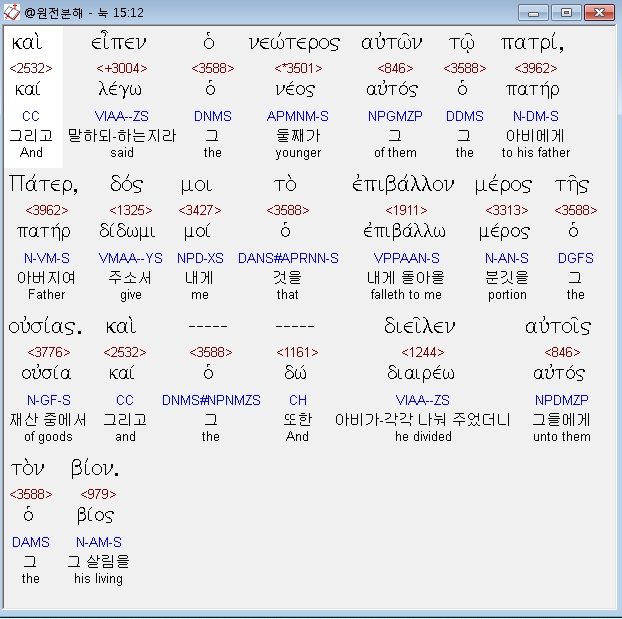Click morphology code VIAA--ZS under λέγω
This screenshot has width=622, height=619.
click(x=121, y=116)
